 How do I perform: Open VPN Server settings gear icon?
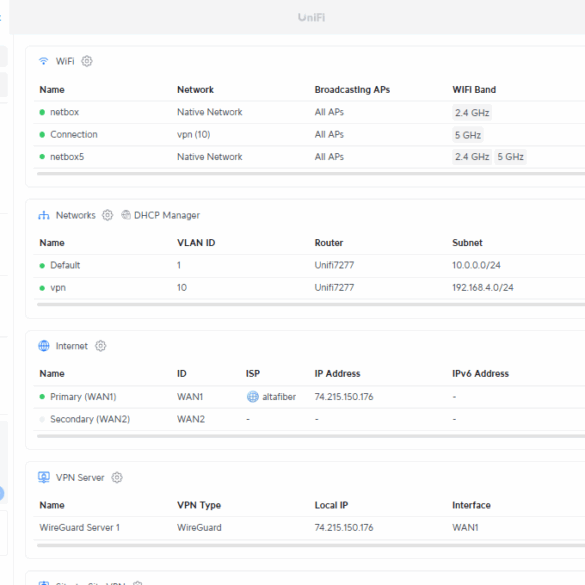117,477
